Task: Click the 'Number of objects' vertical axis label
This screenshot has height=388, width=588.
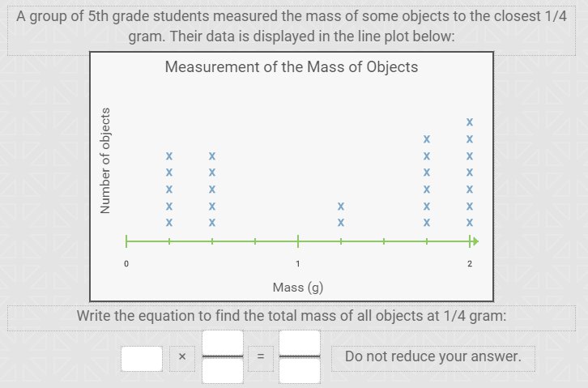Action: 105,161
